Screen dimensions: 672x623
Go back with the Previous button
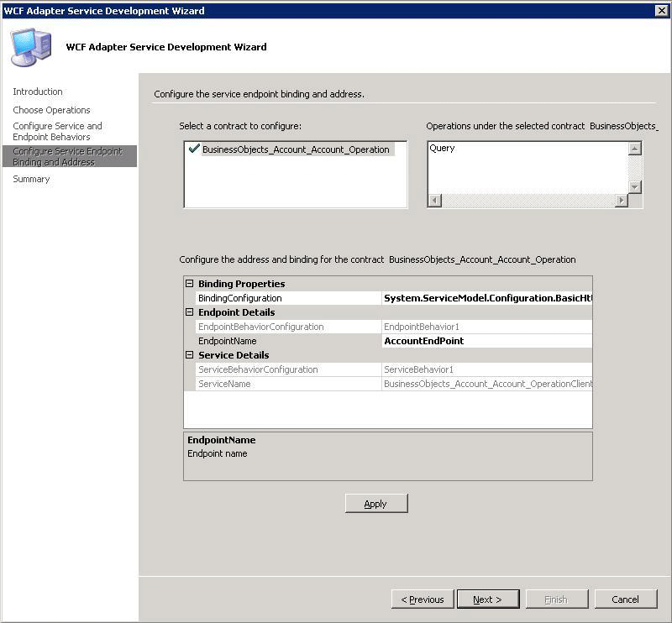pyautogui.click(x=423, y=599)
